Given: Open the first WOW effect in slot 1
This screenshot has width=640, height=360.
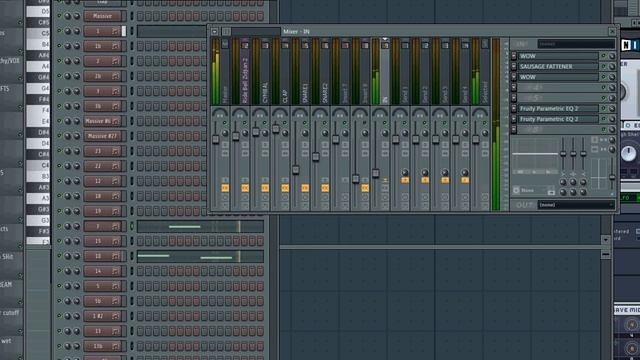Looking at the screenshot, I should [558, 56].
